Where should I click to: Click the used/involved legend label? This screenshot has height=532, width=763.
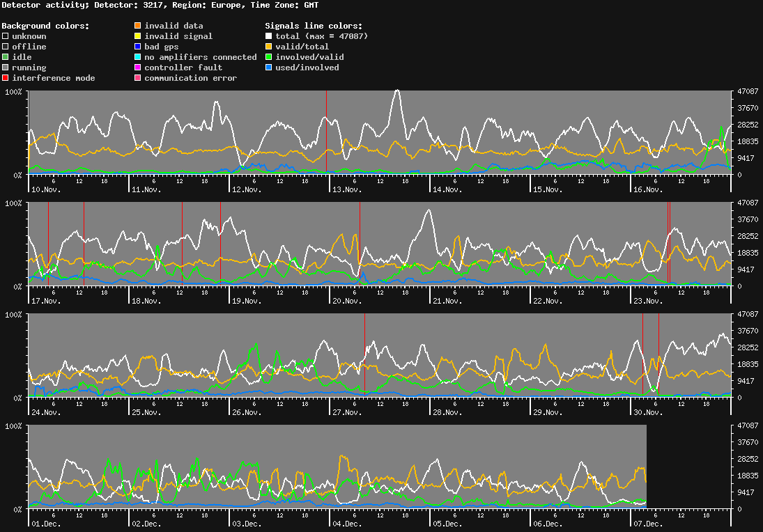(307, 68)
